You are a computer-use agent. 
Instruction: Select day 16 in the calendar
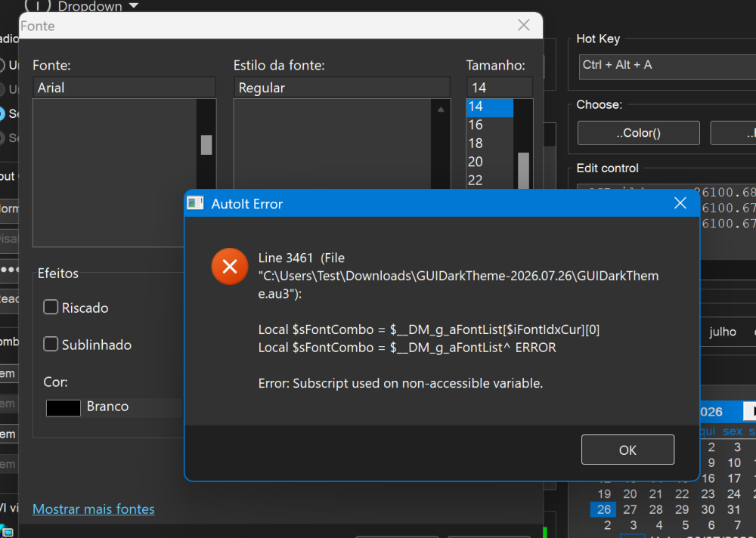pos(708,478)
